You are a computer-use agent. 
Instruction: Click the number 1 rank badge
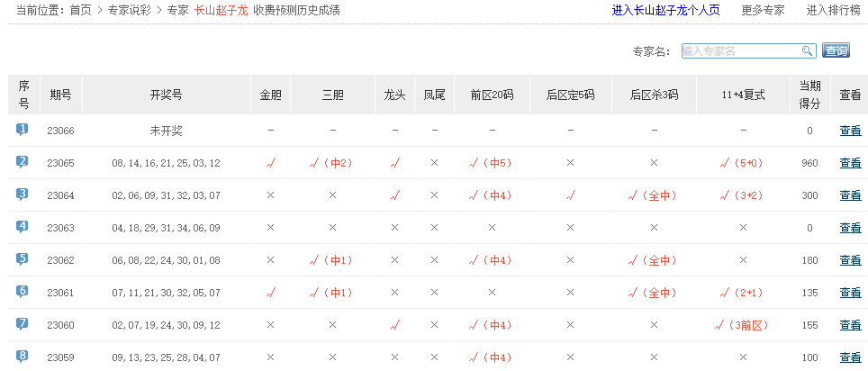(23, 130)
